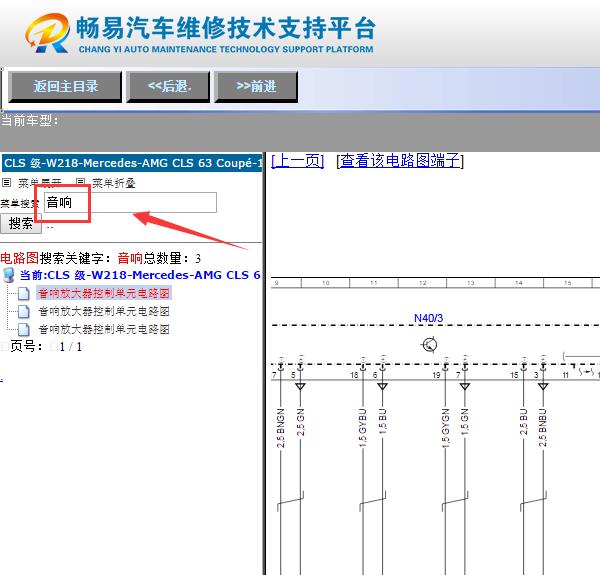Select highlighted red 音响放大器控制单元电路图 entry
The image size is (600, 575).
point(104,293)
